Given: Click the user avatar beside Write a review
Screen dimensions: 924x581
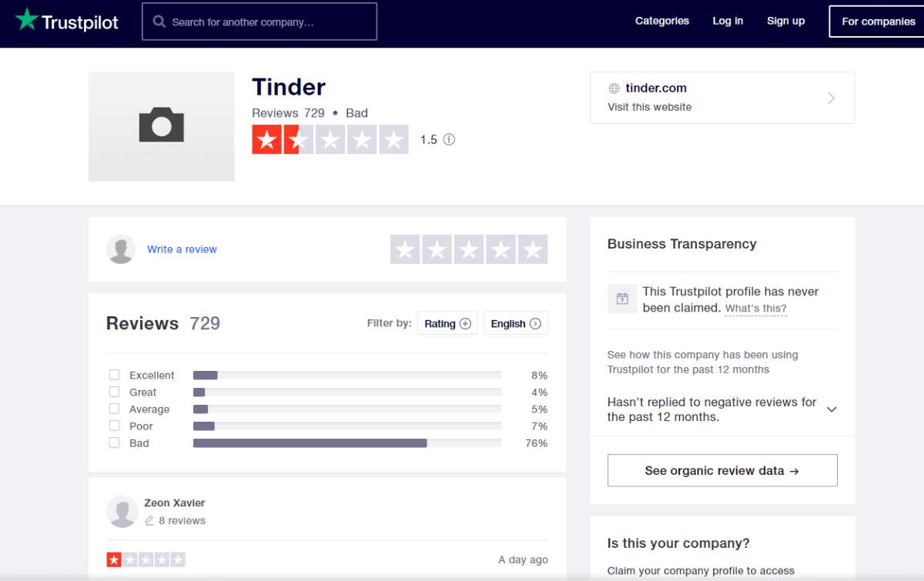Looking at the screenshot, I should 121,249.
